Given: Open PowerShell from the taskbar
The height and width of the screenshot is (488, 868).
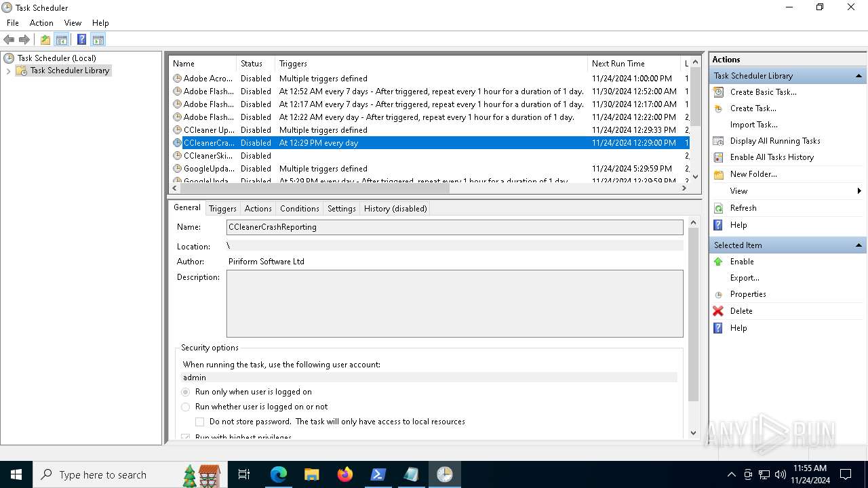Looking at the screenshot, I should click(x=378, y=474).
